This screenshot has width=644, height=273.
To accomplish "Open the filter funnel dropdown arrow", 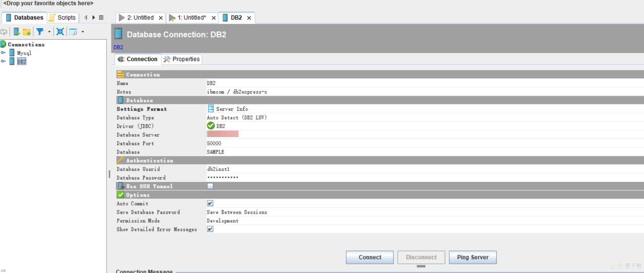I will click(49, 32).
